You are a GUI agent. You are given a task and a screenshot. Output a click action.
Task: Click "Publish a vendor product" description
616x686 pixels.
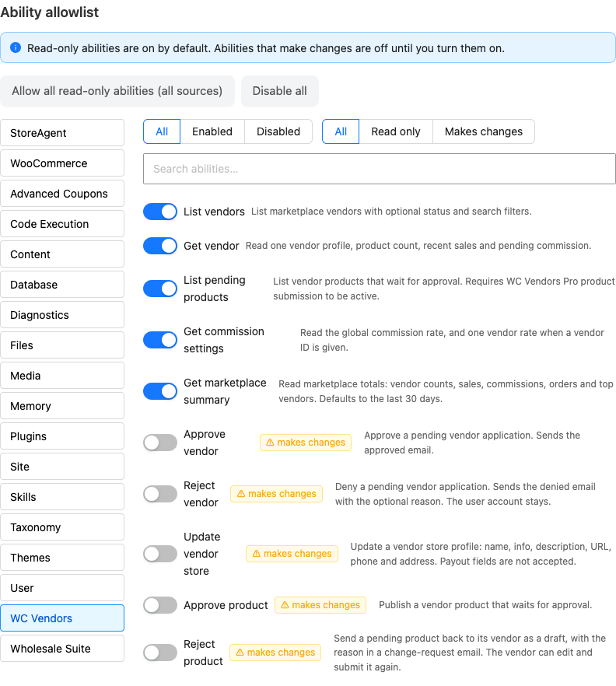pos(485,604)
